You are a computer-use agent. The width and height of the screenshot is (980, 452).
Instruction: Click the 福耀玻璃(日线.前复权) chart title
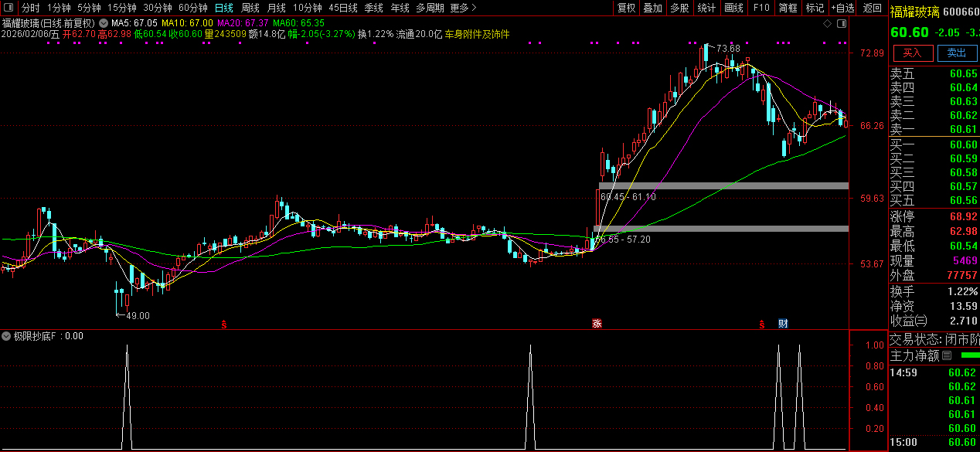[x=49, y=23]
